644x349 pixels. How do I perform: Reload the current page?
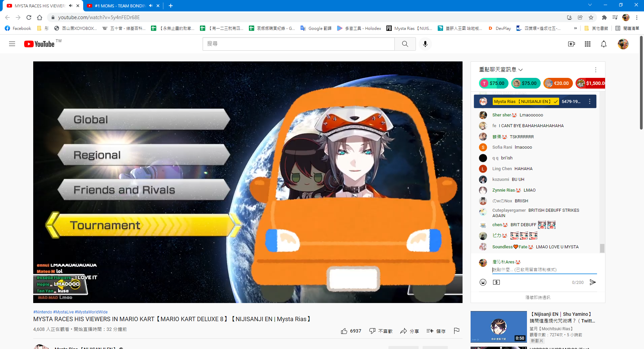coord(29,17)
